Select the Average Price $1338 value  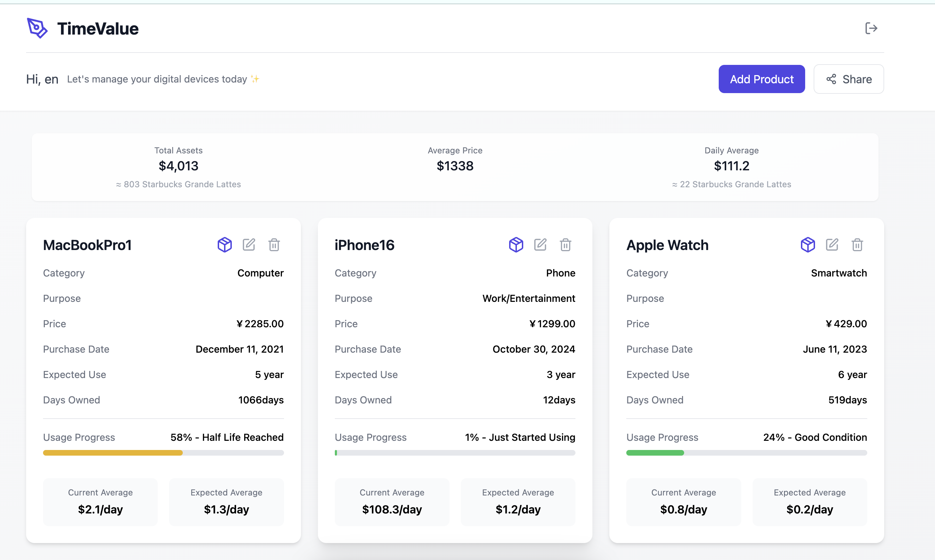(x=455, y=166)
